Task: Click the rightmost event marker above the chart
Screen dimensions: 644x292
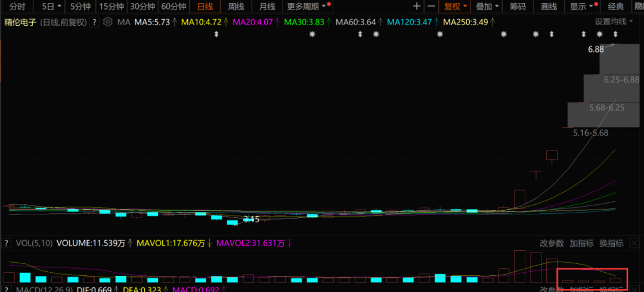Action: 615,35
